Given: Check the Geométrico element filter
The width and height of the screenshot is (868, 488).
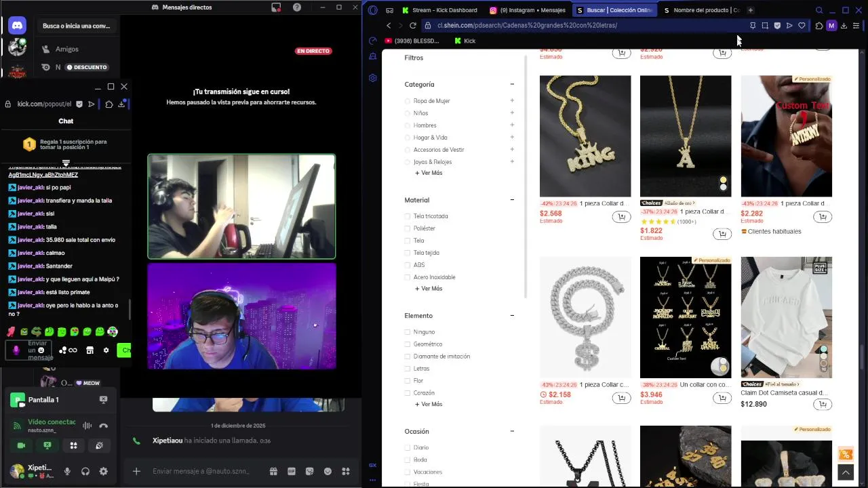Looking at the screenshot, I should (408, 344).
